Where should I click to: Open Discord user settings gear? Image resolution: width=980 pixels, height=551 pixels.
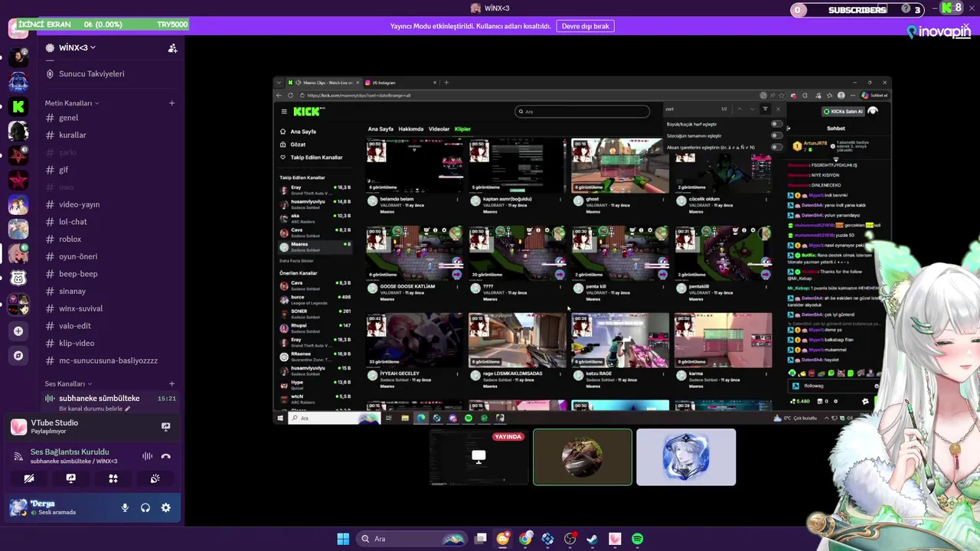(x=165, y=508)
